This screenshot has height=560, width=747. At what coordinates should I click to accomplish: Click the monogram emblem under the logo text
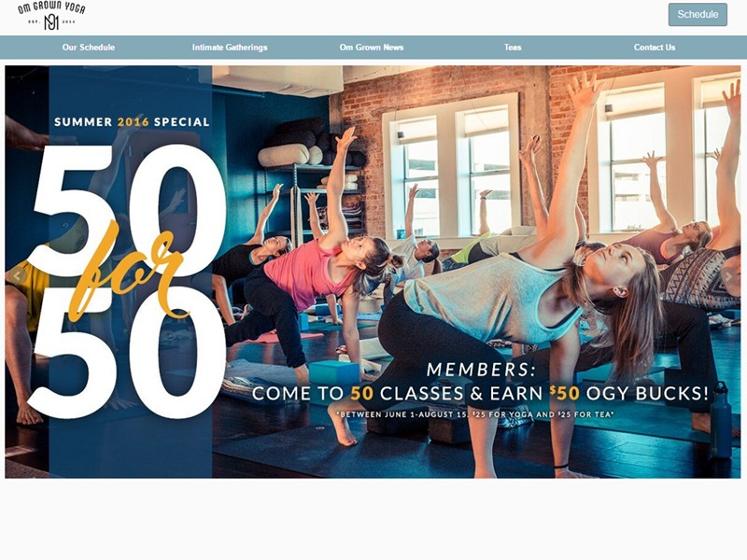click(x=51, y=21)
